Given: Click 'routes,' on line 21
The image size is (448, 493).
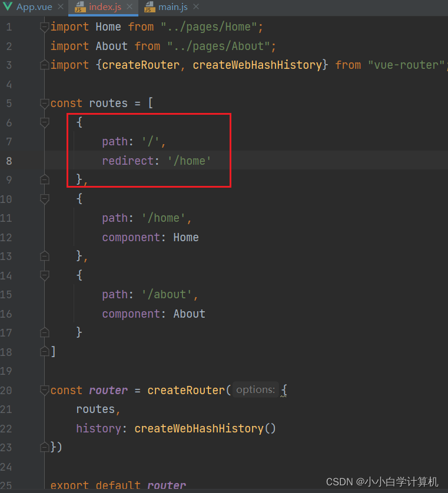Looking at the screenshot, I should (x=98, y=409).
